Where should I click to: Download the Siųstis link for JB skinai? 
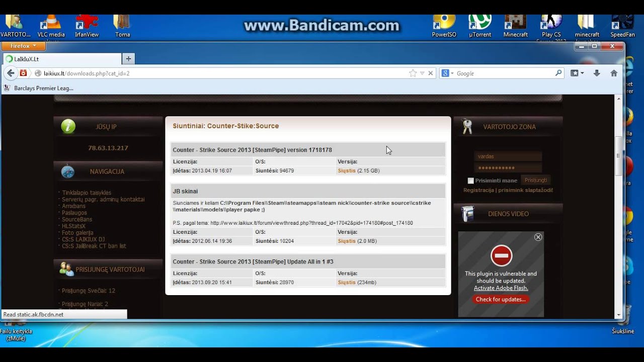point(347,241)
